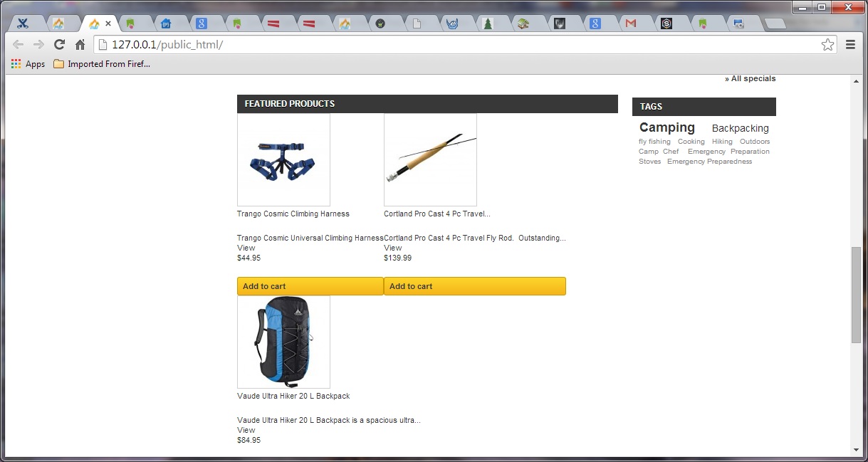Select the Backpacking tag
This screenshot has height=462, width=868.
click(741, 128)
